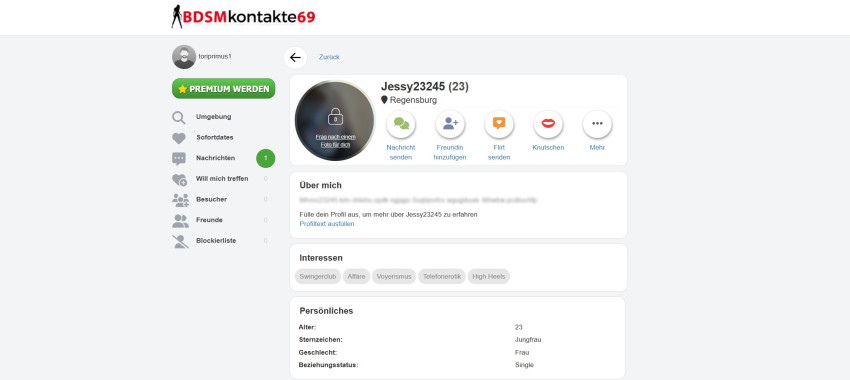Click the Nachricht senden chat icon
This screenshot has height=380, width=850.
point(401,124)
